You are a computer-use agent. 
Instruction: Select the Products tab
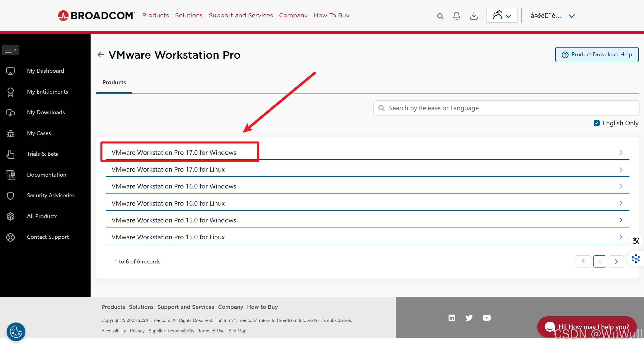(114, 83)
